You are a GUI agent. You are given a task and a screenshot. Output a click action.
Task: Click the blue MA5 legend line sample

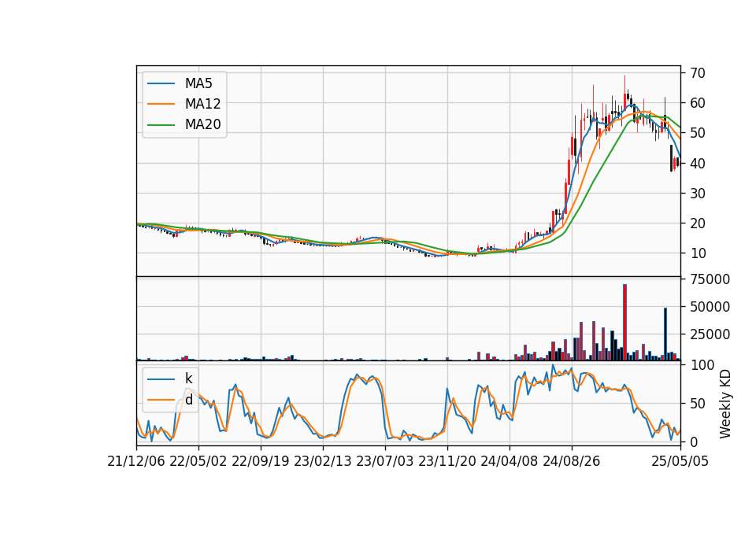[161, 83]
